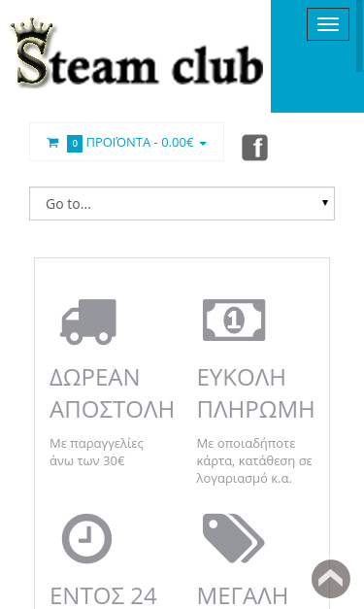
Task: Open the hamburger navigation menu
Action: [x=328, y=24]
